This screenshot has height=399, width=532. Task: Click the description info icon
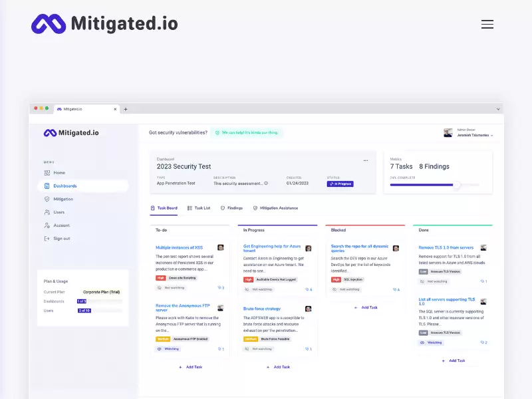[x=266, y=184]
